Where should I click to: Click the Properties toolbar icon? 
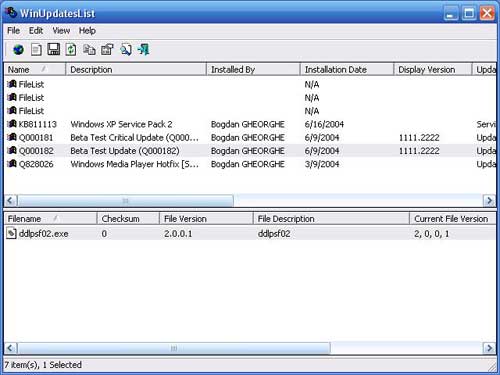(x=107, y=50)
